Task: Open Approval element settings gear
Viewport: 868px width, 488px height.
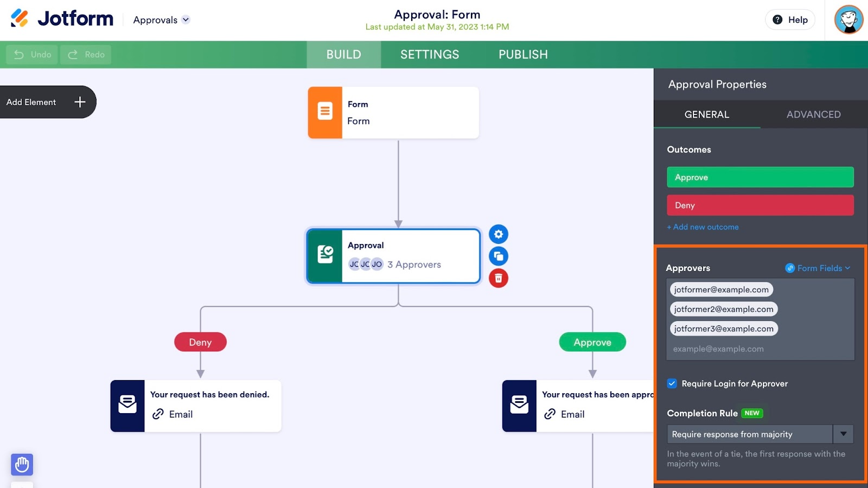Action: [x=499, y=234]
